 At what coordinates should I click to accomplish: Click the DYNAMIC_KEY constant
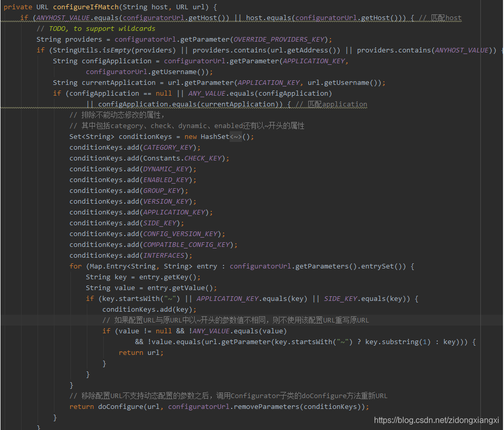point(166,169)
